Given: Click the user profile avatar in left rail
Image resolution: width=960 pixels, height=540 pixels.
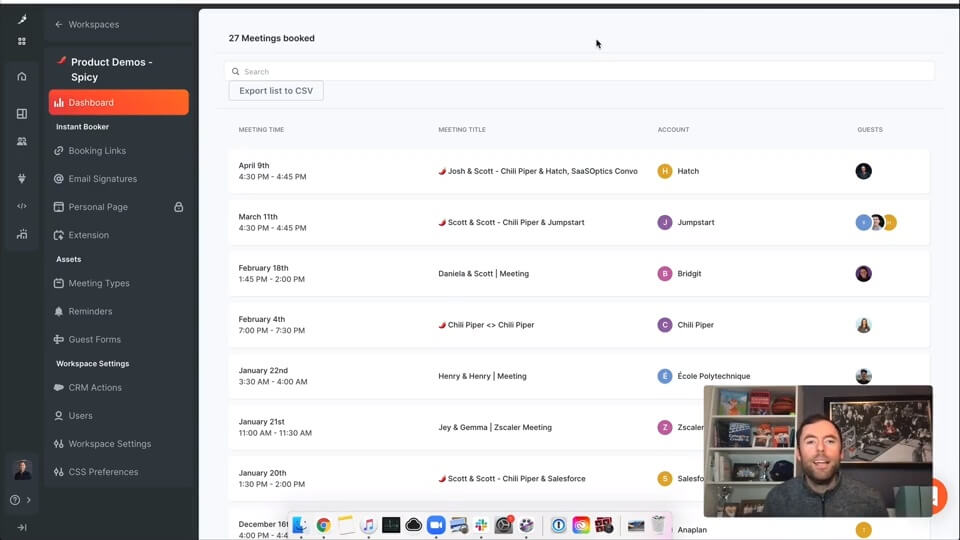Looking at the screenshot, I should pyautogui.click(x=23, y=470).
